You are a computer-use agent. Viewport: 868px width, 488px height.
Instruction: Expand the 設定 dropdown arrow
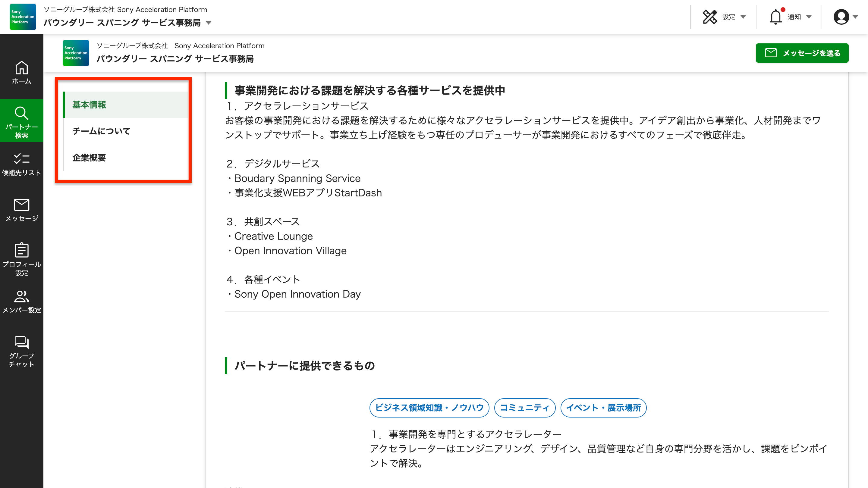pyautogui.click(x=743, y=17)
